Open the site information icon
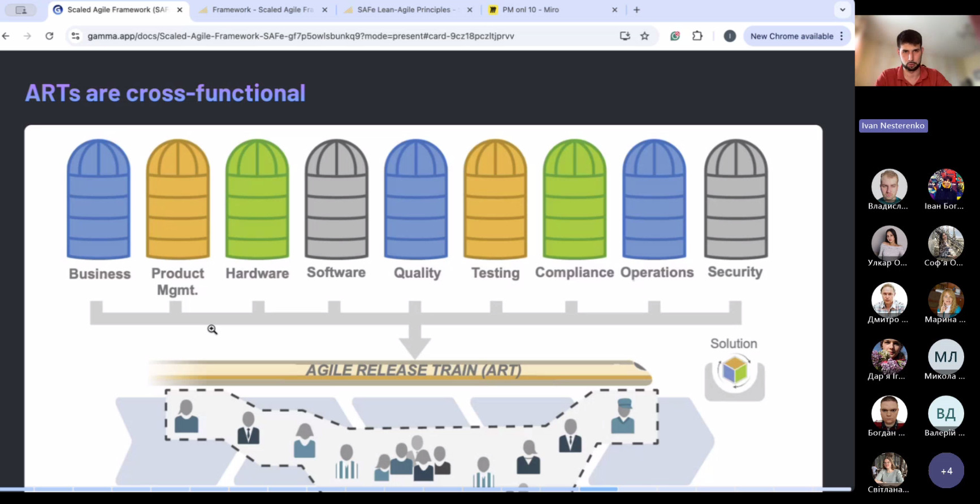This screenshot has width=980, height=504. click(x=75, y=36)
